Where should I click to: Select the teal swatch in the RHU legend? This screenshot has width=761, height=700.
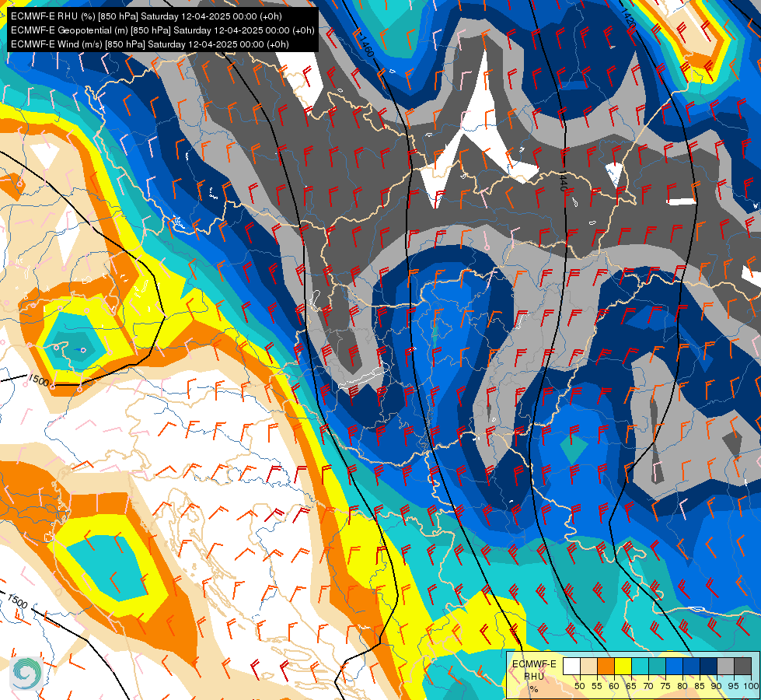pos(657,666)
